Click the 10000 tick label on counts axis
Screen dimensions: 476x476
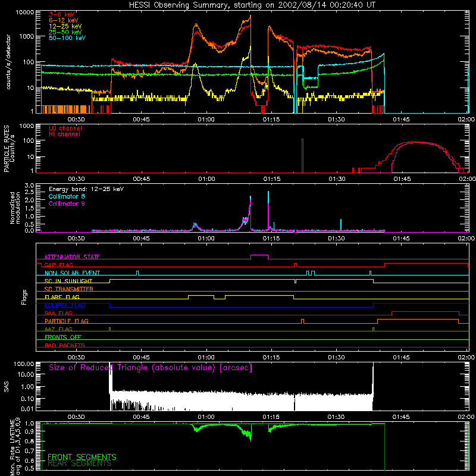tap(24, 12)
